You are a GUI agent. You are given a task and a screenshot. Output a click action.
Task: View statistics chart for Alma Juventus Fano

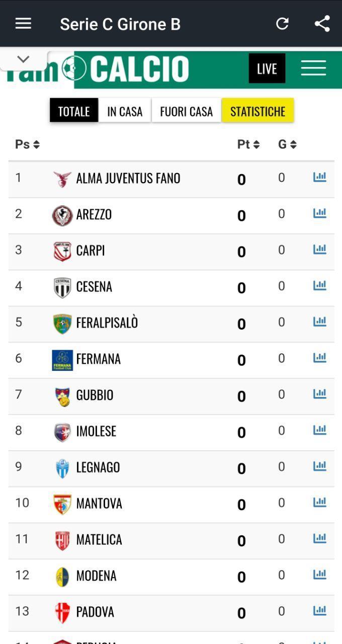[320, 177]
